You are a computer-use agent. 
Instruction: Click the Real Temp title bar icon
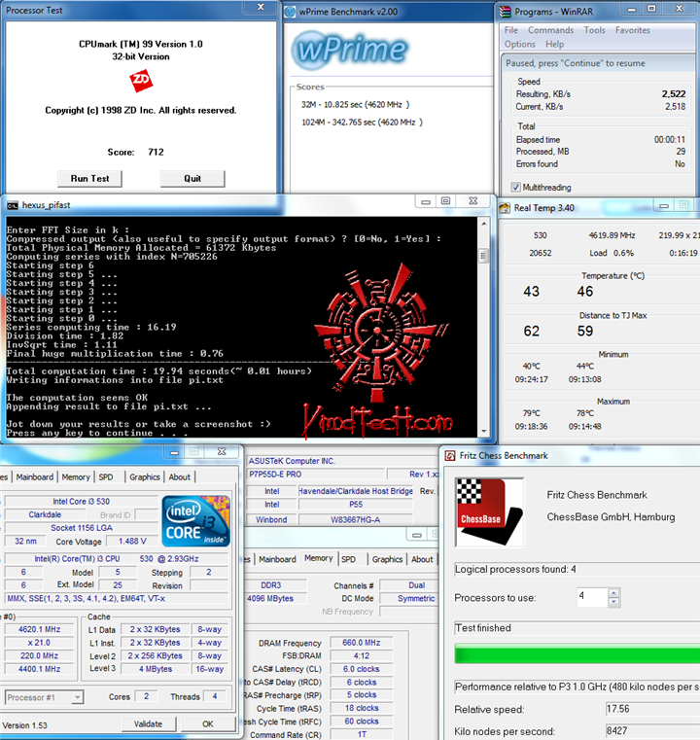tap(505, 208)
